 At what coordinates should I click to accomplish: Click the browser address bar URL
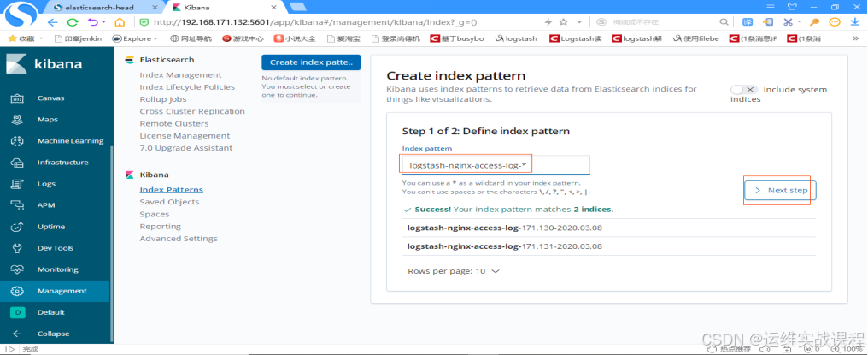tap(315, 22)
